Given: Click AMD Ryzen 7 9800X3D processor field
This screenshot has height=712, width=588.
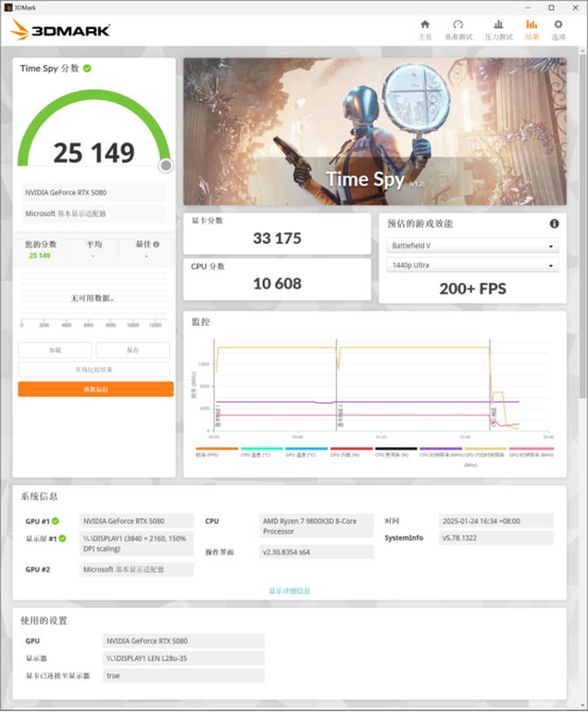Looking at the screenshot, I should 316,526.
